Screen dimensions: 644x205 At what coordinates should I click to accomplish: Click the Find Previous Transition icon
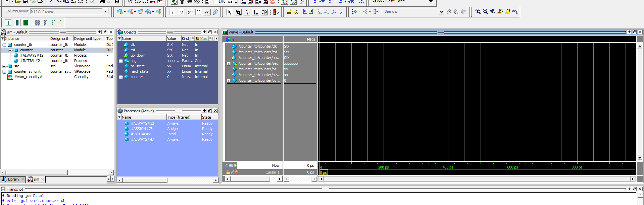[305, 12]
